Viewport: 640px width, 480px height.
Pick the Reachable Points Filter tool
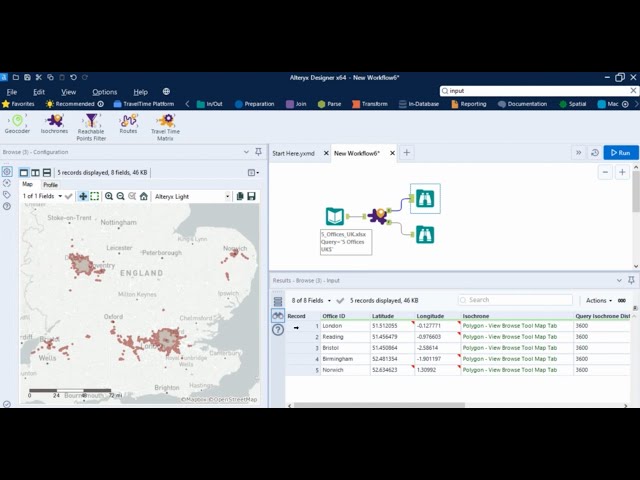[91, 127]
